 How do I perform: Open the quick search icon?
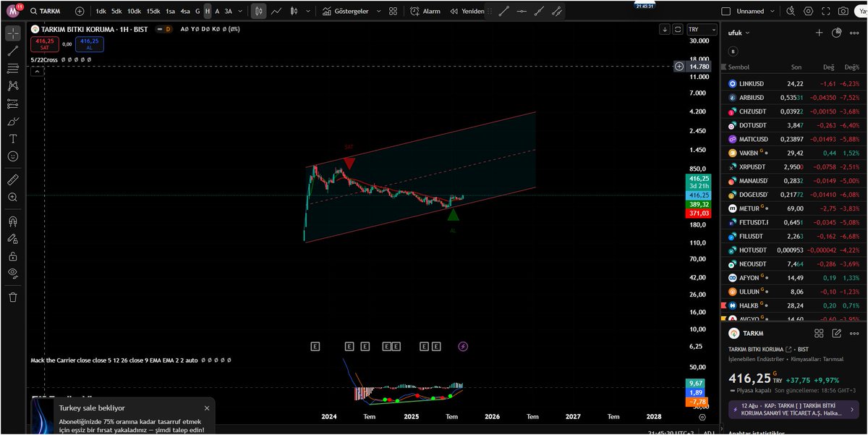[789, 12]
